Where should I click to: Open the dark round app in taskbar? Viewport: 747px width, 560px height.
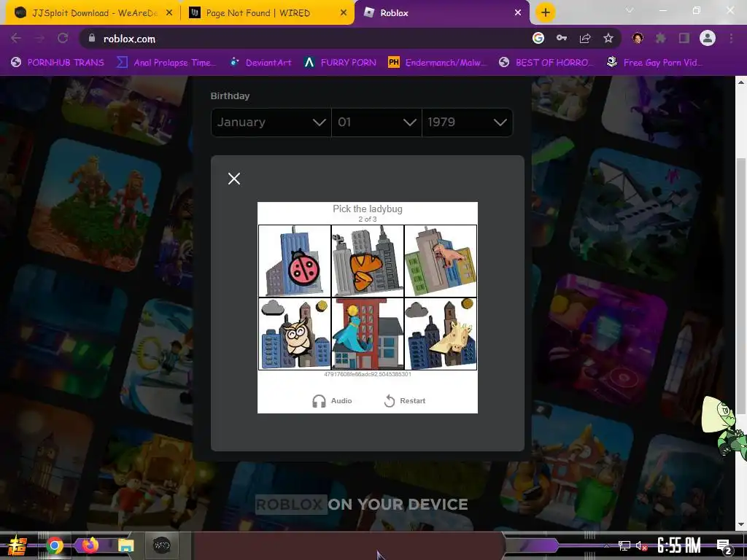coord(161,545)
